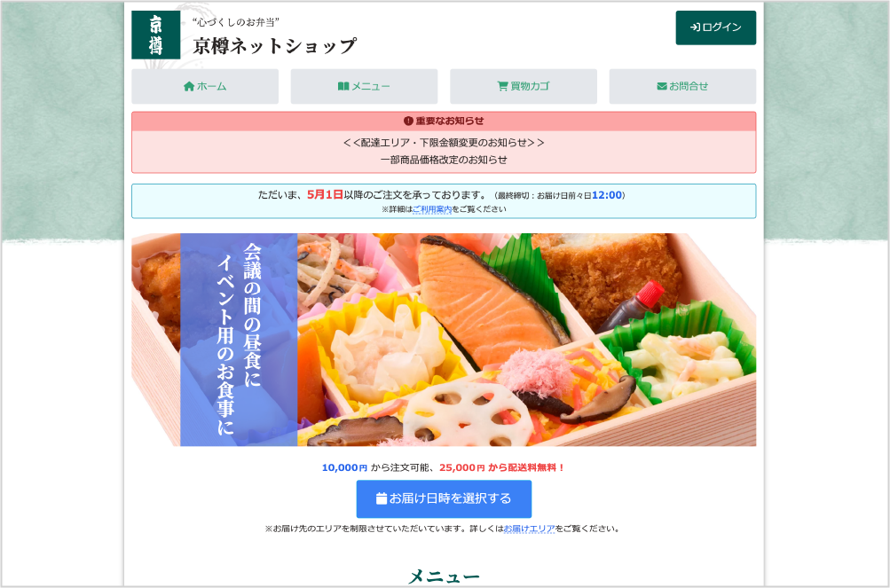Open 配達エリア・下限金額変更のお知らせ notice
Viewport: 890px width, 588px height.
[x=444, y=143]
